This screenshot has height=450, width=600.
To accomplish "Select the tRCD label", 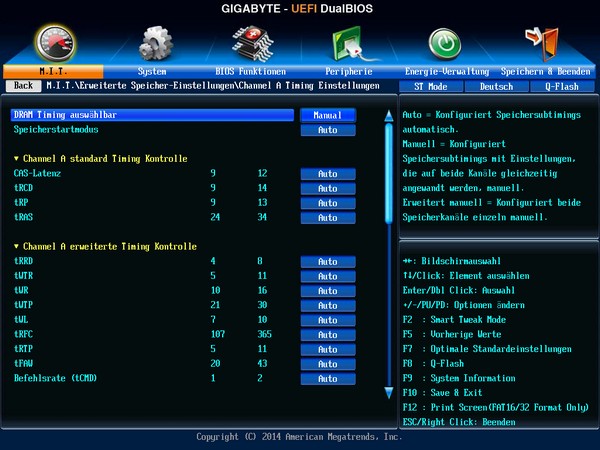I will click(x=23, y=188).
